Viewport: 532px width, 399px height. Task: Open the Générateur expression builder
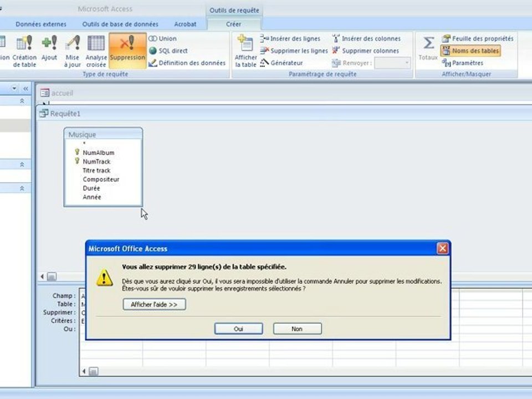click(282, 63)
